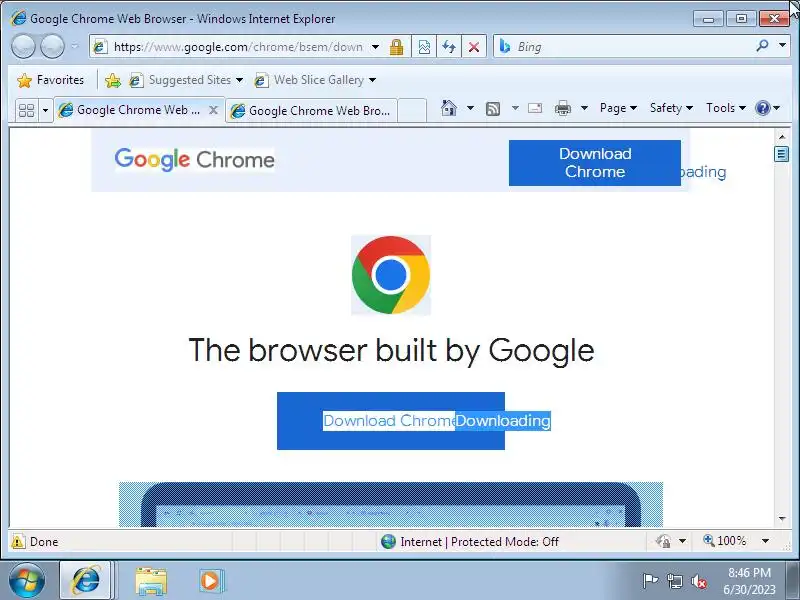Expand the zoom level dropdown arrow

(765, 540)
